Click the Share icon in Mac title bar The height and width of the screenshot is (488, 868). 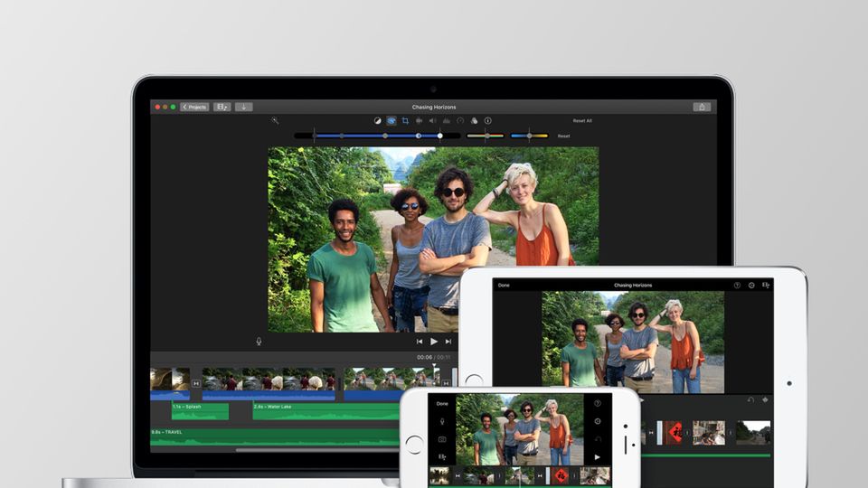tap(702, 107)
